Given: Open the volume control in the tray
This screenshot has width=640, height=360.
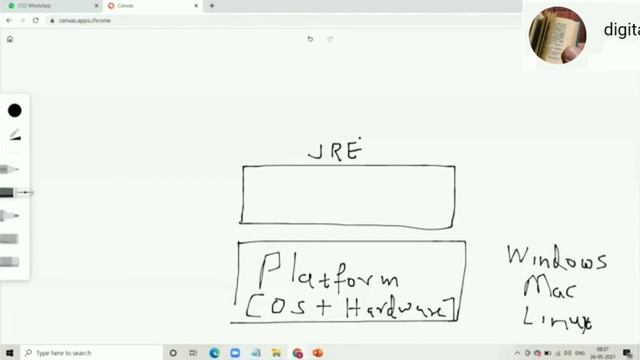Looking at the screenshot, I should tap(568, 353).
